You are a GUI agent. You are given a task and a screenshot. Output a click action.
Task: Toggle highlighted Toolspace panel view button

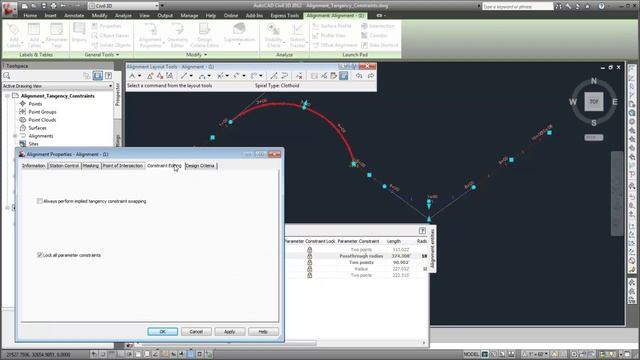98,76
